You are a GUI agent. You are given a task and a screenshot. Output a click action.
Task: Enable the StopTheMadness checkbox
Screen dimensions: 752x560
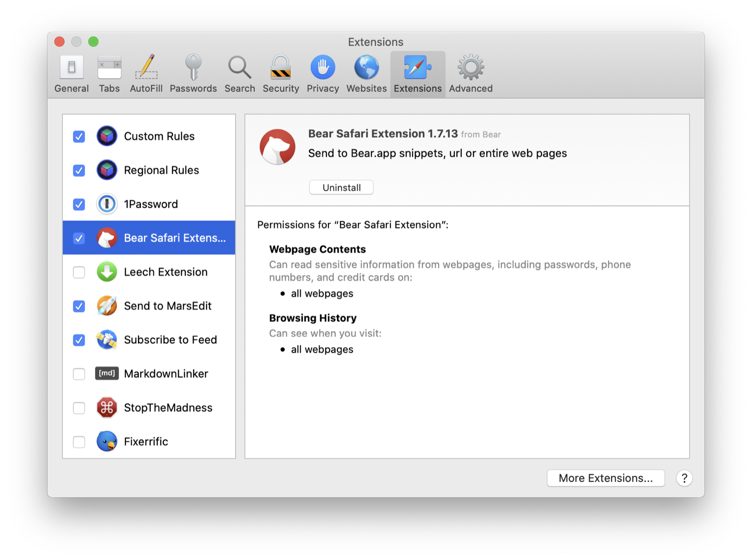coord(79,408)
